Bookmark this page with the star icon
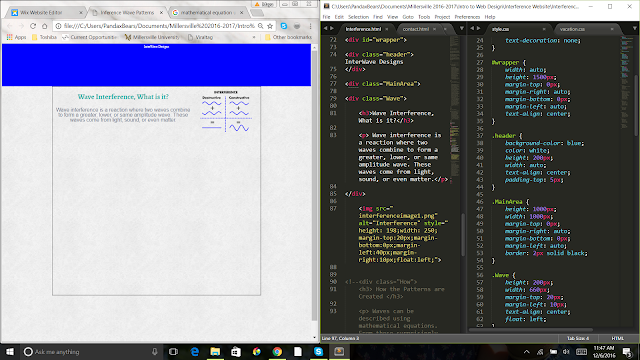The width and height of the screenshot is (640, 360). coord(270,26)
